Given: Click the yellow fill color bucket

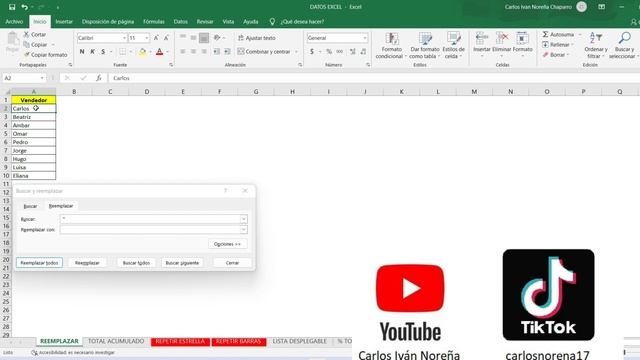Looking at the screenshot, I should tap(142, 52).
